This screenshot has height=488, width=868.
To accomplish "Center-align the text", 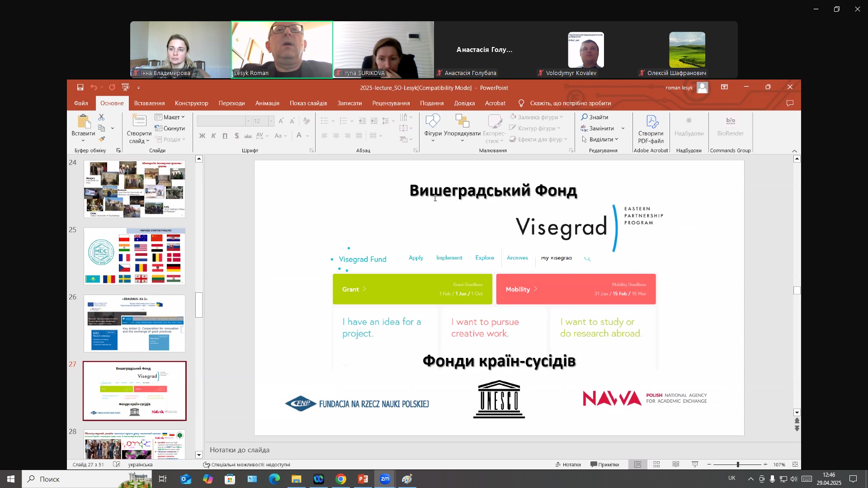I will (x=336, y=136).
